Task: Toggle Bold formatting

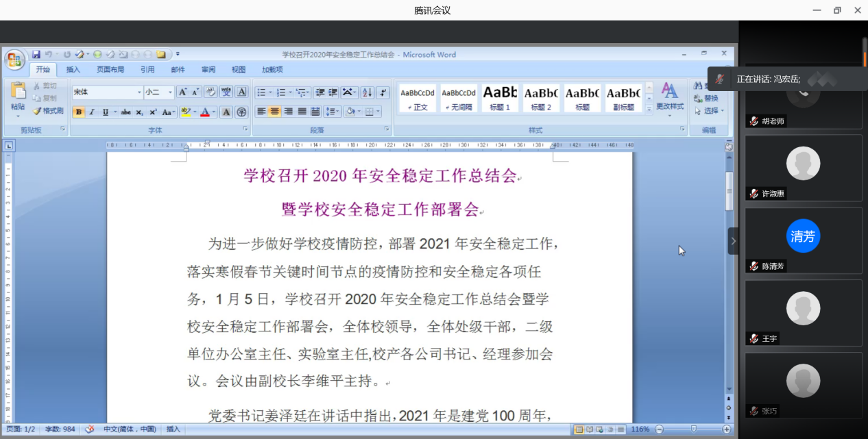Action: pyautogui.click(x=79, y=112)
